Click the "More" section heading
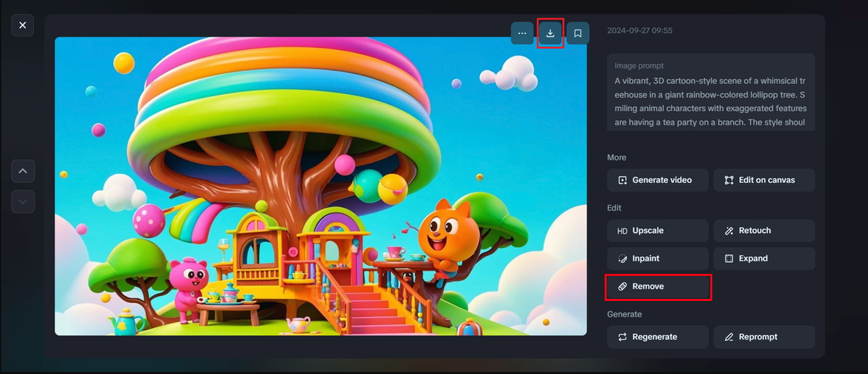Image resolution: width=868 pixels, height=374 pixels. coord(616,157)
